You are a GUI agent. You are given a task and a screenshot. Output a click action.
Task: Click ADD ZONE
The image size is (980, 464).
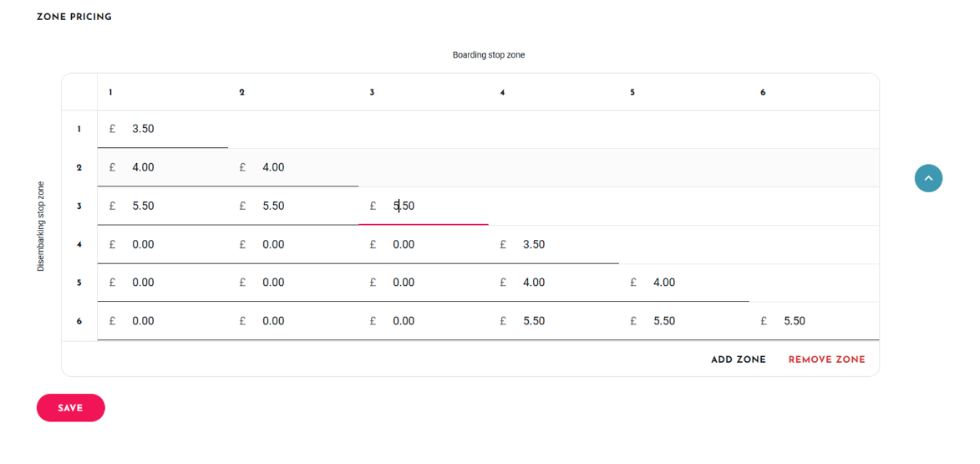(738, 359)
